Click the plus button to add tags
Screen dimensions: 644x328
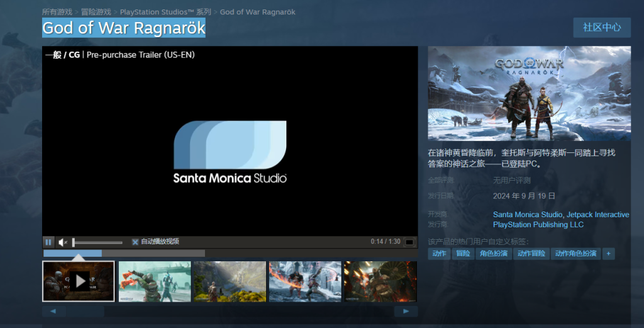[608, 254]
